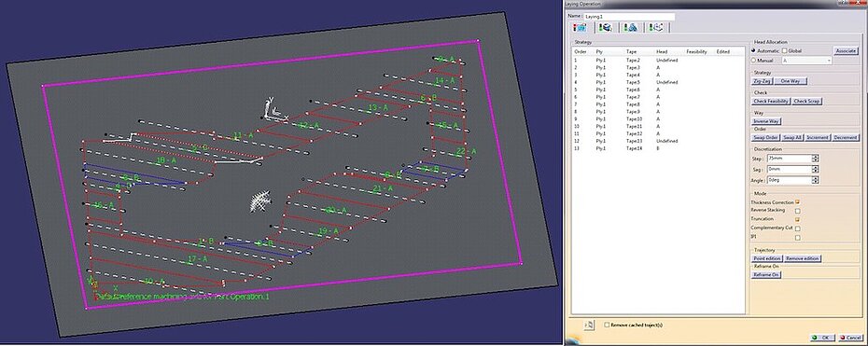Screen dimensions: 868x346
Task: Select the Tape.5 row in strategy list
Action: click(659, 82)
